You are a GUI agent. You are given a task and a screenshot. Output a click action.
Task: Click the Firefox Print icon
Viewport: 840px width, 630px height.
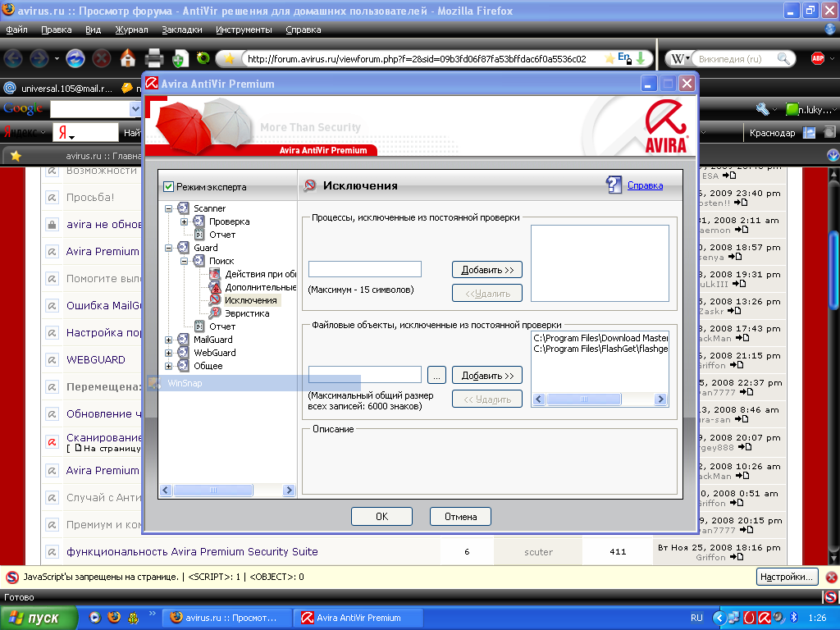click(153, 58)
